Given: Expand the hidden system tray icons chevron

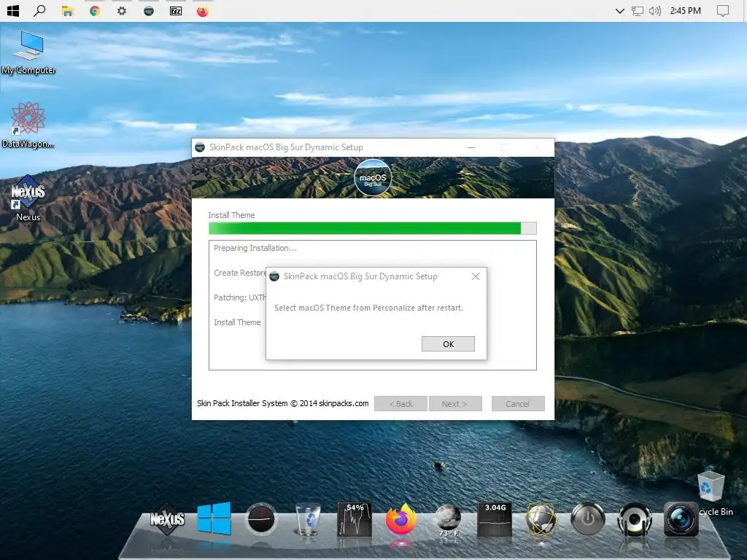Looking at the screenshot, I should (x=620, y=11).
